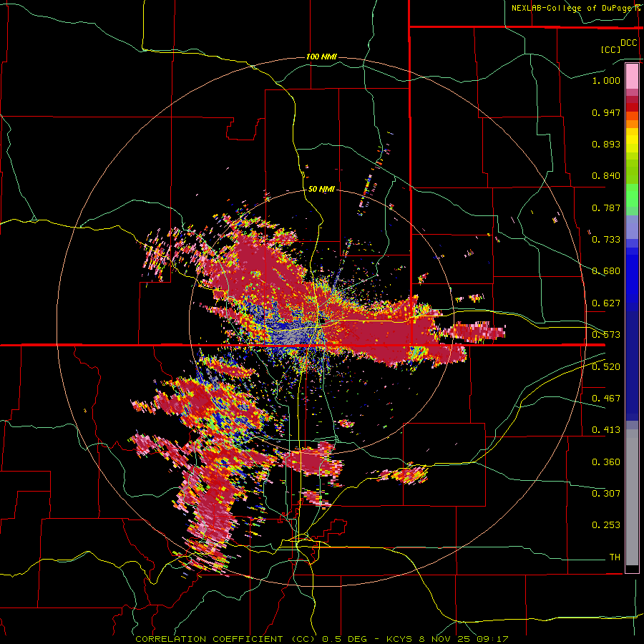Click the 50 NMI range ring label
Viewport: 644px width, 644px height.
tap(321, 189)
